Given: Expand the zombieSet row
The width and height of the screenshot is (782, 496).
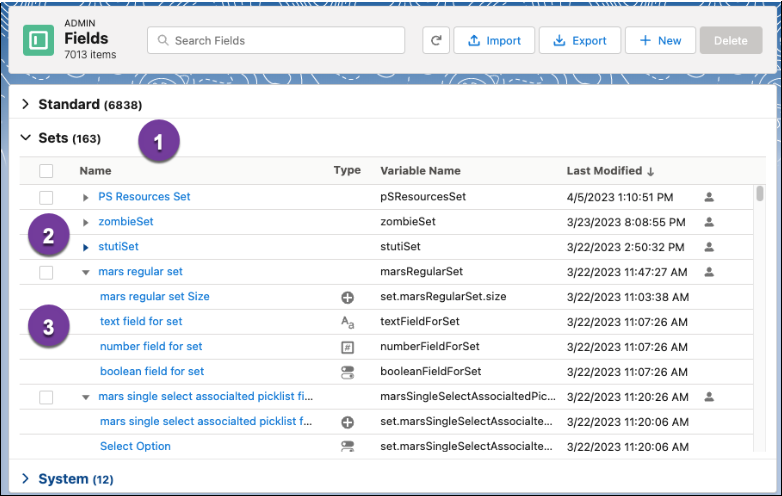Looking at the screenshot, I should pos(85,222).
